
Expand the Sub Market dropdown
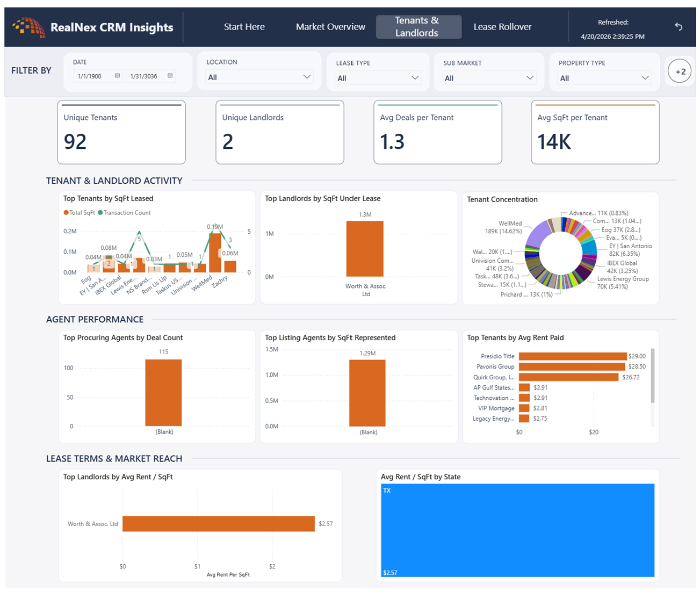[x=489, y=78]
